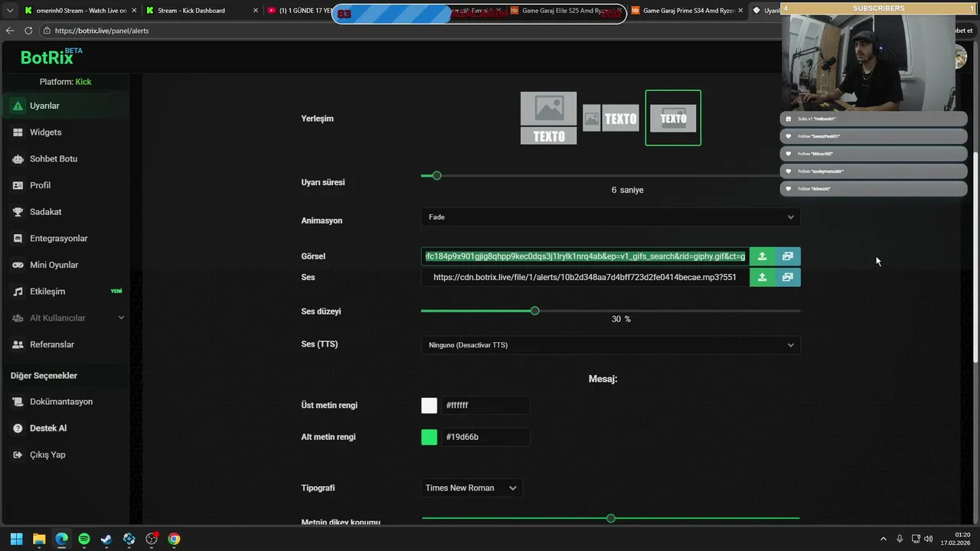Click Çıkış Yap to log out
The height and width of the screenshot is (551, 980).
tap(65, 455)
